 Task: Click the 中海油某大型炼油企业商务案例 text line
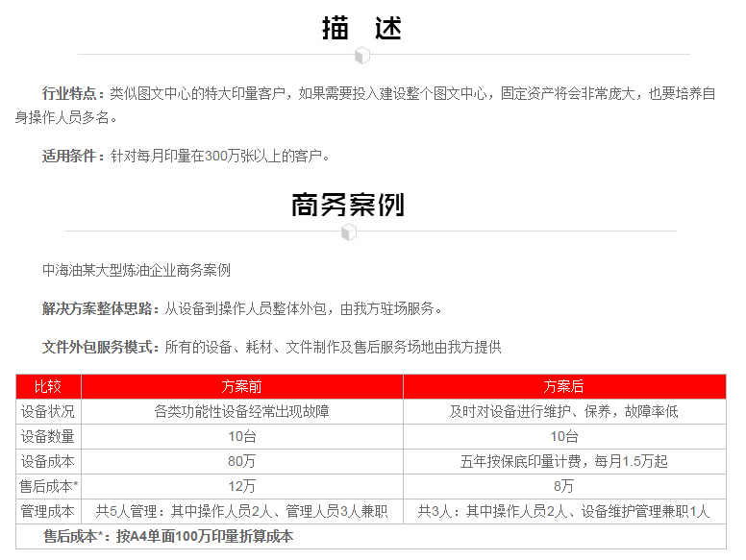pos(137,270)
